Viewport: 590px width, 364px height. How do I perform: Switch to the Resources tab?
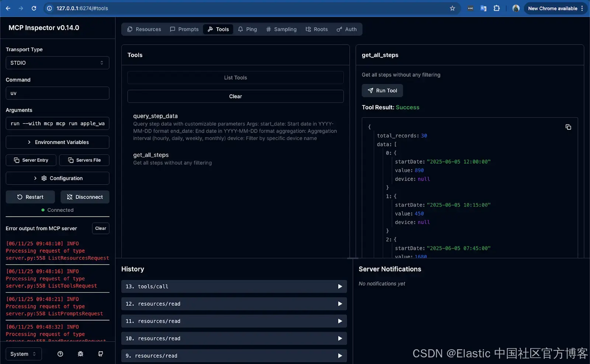144,29
